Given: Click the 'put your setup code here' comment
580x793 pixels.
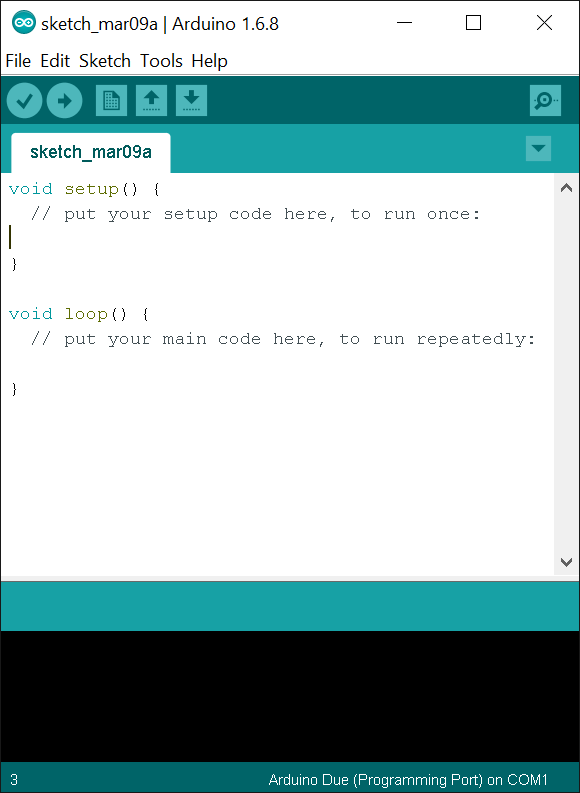Looking at the screenshot, I should (255, 214).
